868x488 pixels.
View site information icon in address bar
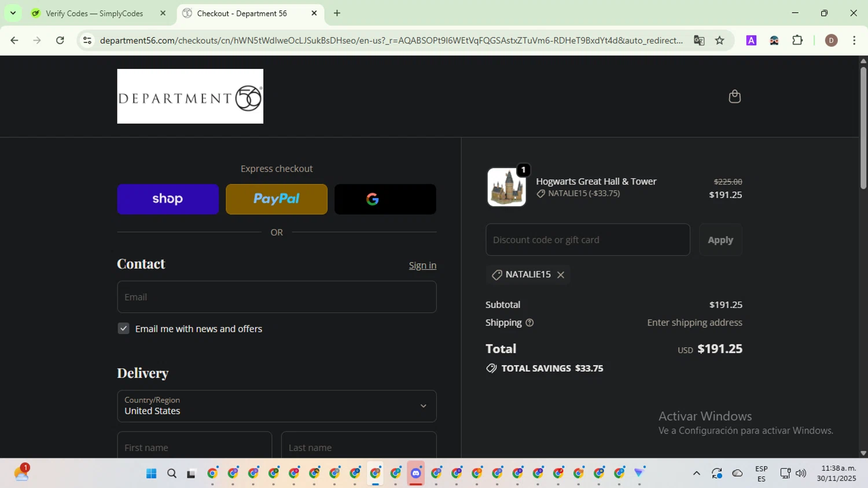[87, 41]
